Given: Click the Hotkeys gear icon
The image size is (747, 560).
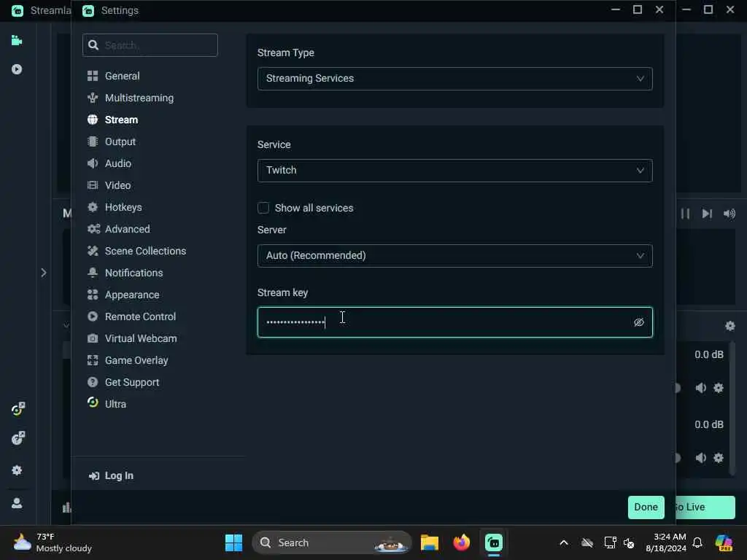Looking at the screenshot, I should pos(93,208).
